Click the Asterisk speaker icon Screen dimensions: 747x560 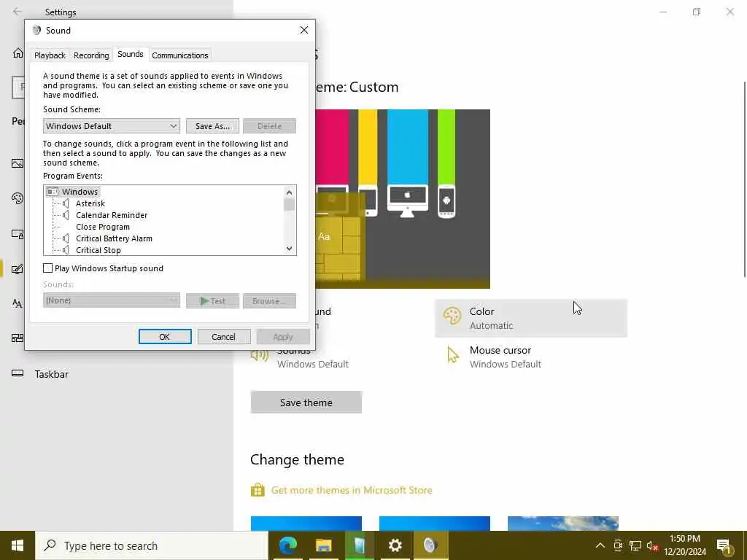point(66,203)
